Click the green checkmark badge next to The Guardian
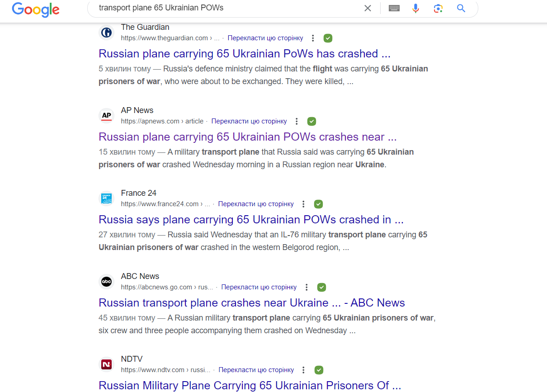The width and height of the screenshot is (547, 392). click(328, 38)
